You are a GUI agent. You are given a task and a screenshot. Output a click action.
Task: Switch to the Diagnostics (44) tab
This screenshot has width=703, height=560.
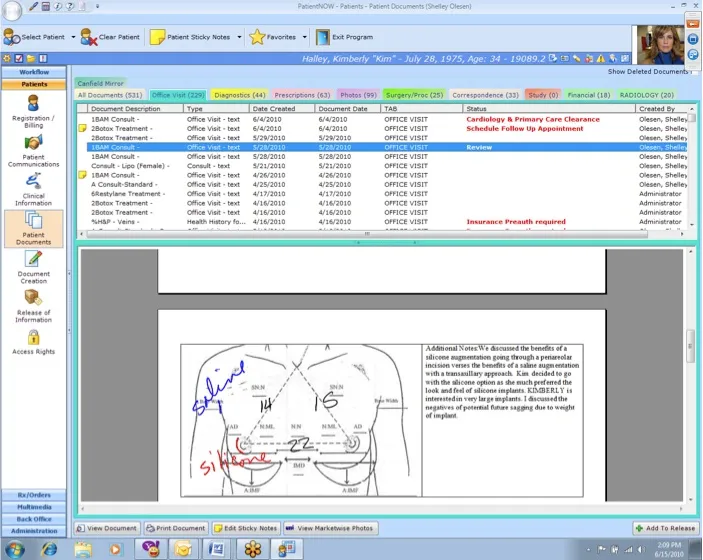coord(239,95)
